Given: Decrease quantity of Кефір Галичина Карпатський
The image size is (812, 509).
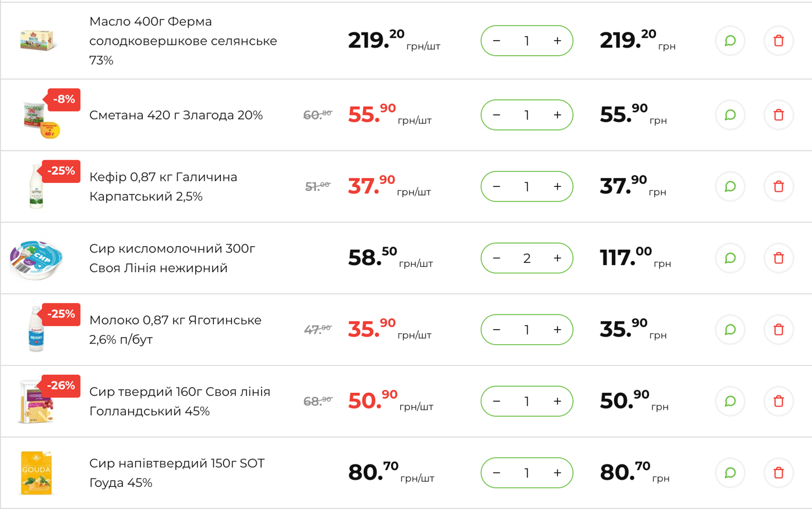Looking at the screenshot, I should tap(496, 186).
